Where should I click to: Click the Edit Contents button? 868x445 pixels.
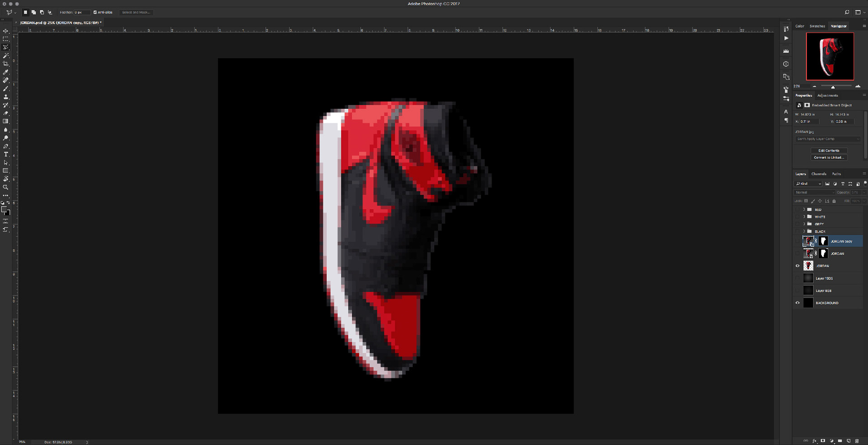pyautogui.click(x=829, y=151)
